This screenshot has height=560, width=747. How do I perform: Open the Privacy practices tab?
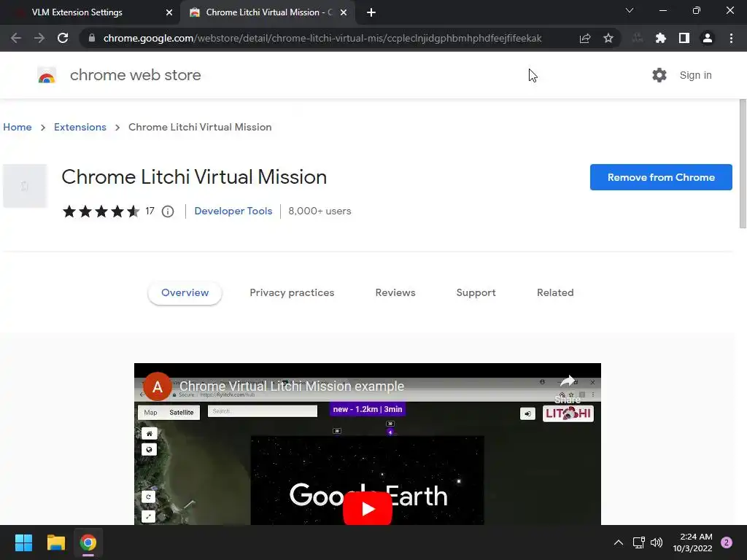click(292, 293)
